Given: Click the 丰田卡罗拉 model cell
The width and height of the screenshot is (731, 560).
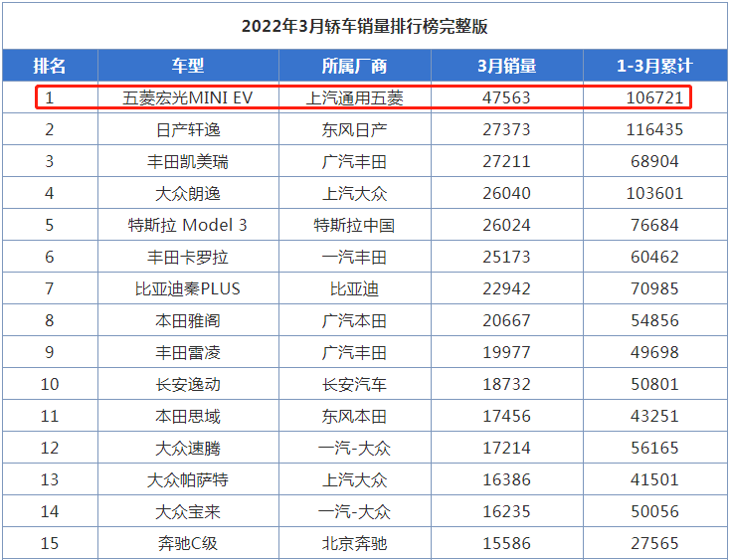Looking at the screenshot, I should [188, 257].
